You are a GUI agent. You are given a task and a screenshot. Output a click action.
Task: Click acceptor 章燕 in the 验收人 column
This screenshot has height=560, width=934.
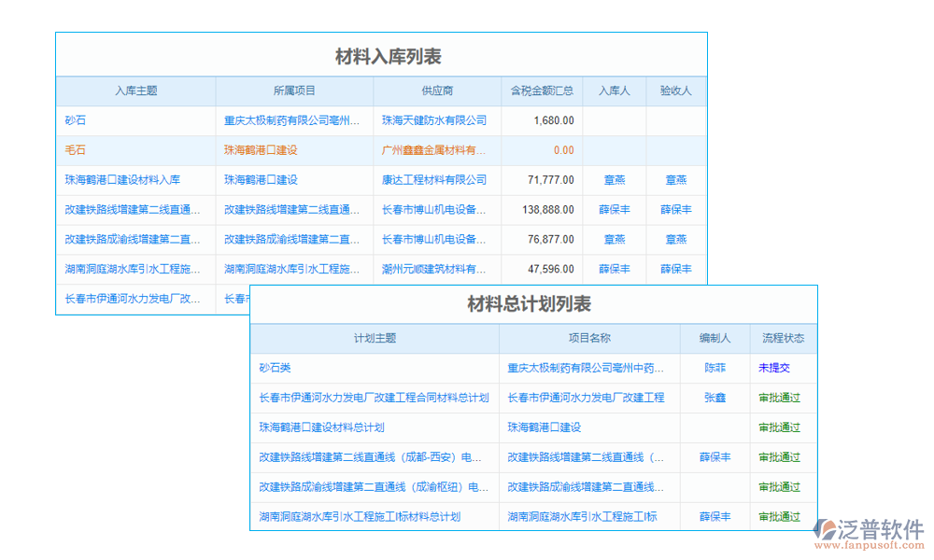coord(675,180)
